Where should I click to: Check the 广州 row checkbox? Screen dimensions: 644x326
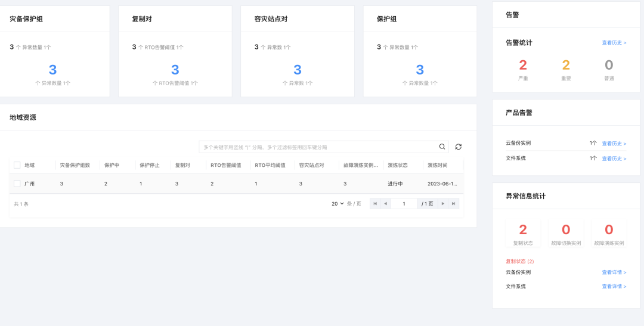(x=17, y=184)
